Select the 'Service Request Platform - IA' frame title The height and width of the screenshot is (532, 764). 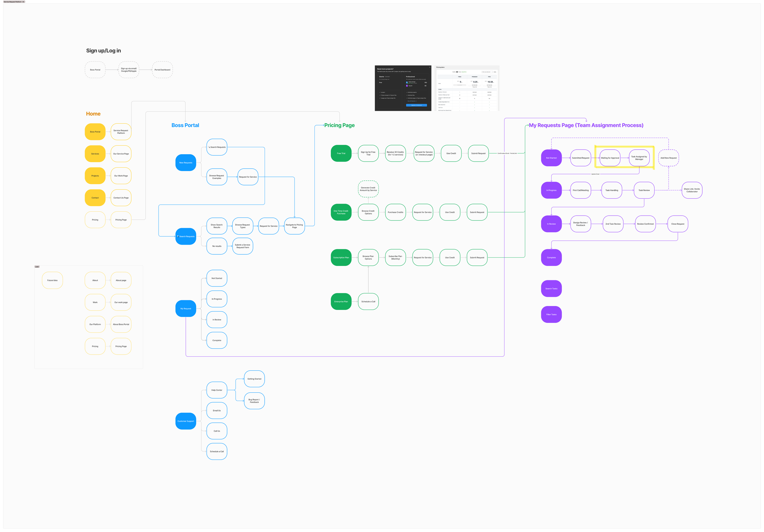click(14, 2)
